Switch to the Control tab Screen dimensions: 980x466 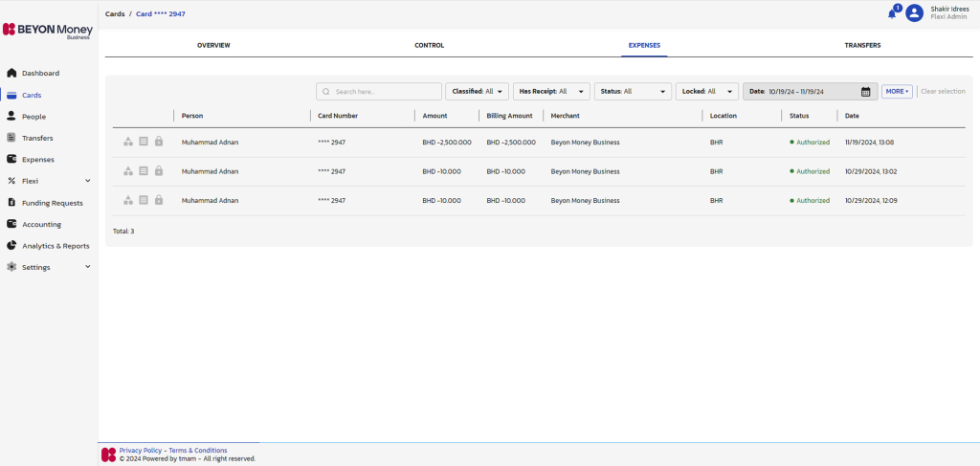point(430,46)
